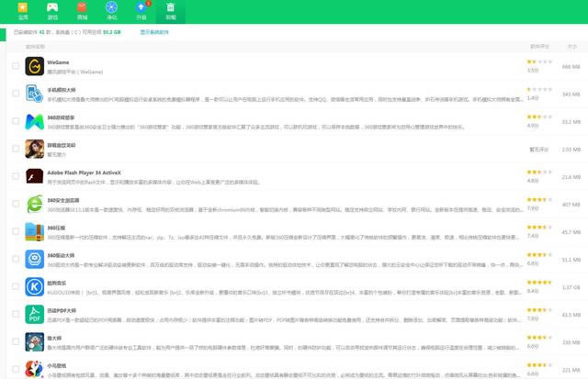Click the 360安全浏览器 name text
The height and width of the screenshot is (379, 588).
(63, 200)
